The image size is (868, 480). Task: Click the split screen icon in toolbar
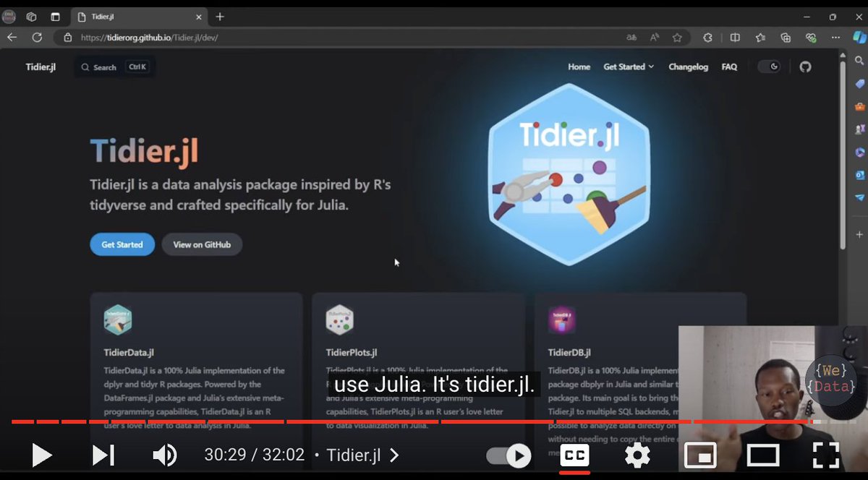735,38
